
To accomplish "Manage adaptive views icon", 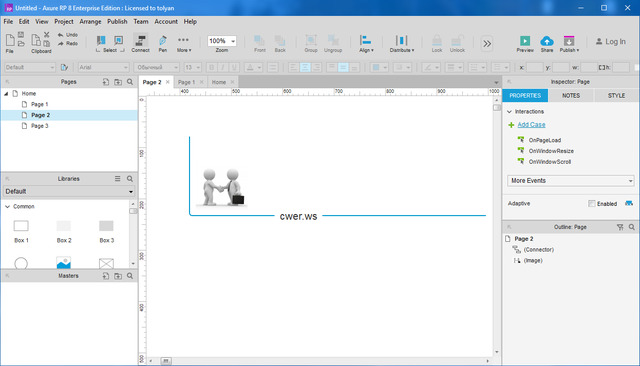I will (x=629, y=203).
